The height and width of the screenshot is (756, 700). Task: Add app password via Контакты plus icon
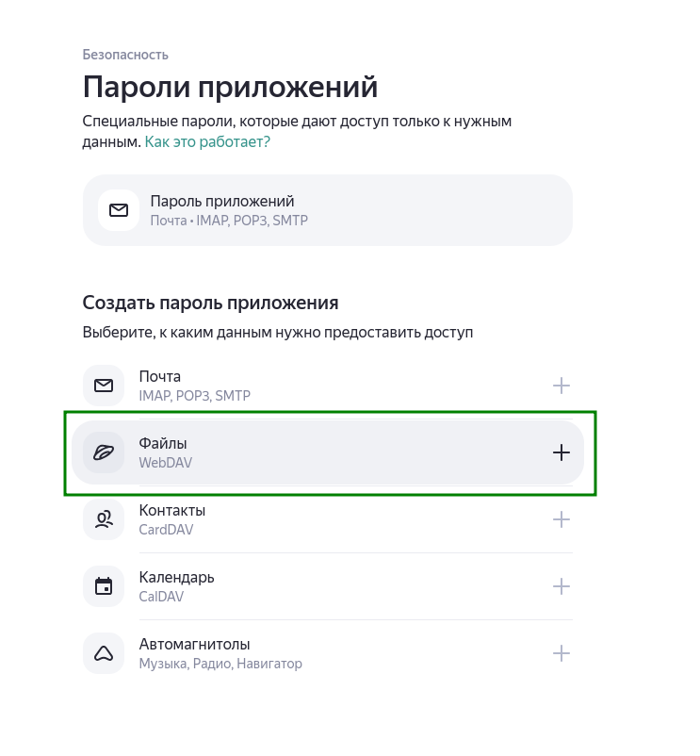point(562,519)
